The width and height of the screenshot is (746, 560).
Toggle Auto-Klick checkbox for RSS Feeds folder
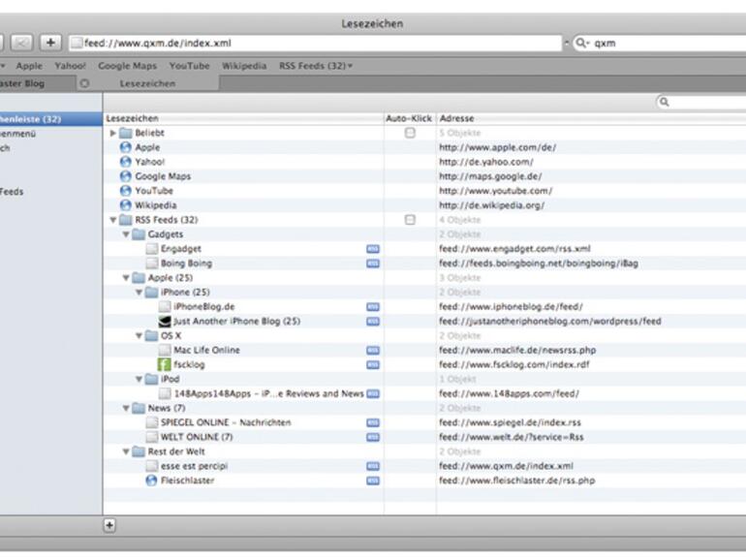tap(410, 220)
